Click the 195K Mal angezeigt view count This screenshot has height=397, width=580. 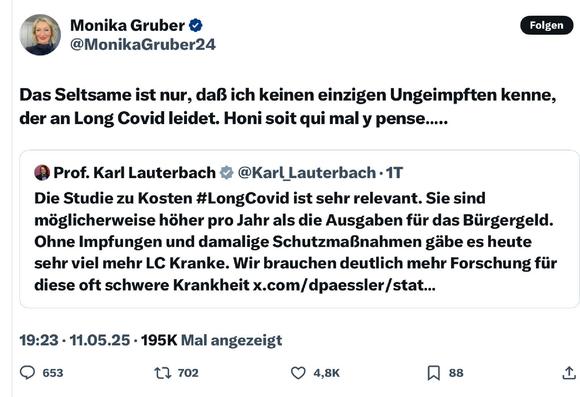coord(212,340)
